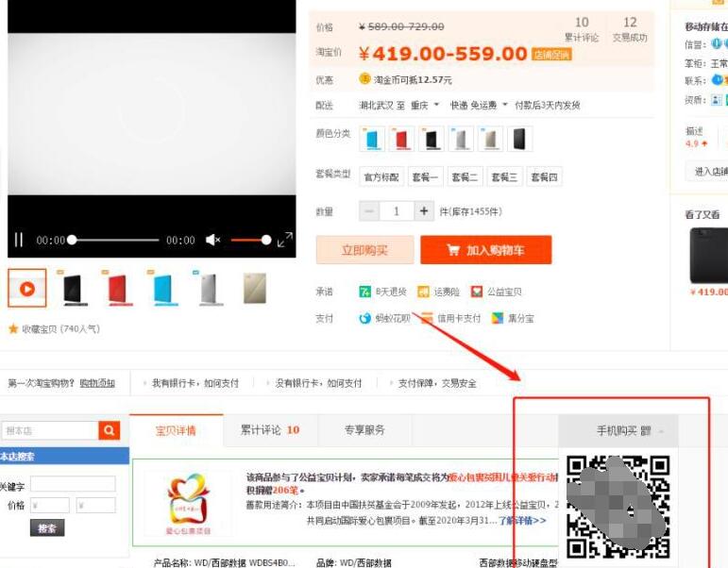Switch to the 累计评论 tab
The width and height of the screenshot is (728, 568).
269,430
